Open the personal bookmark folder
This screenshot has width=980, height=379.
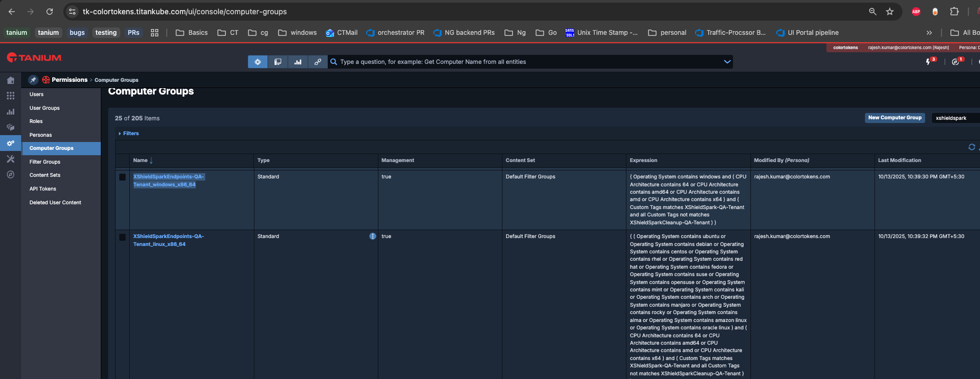click(667, 33)
